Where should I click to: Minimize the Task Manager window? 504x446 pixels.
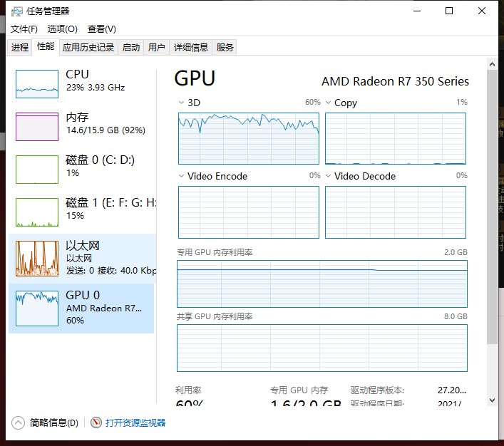(x=417, y=11)
